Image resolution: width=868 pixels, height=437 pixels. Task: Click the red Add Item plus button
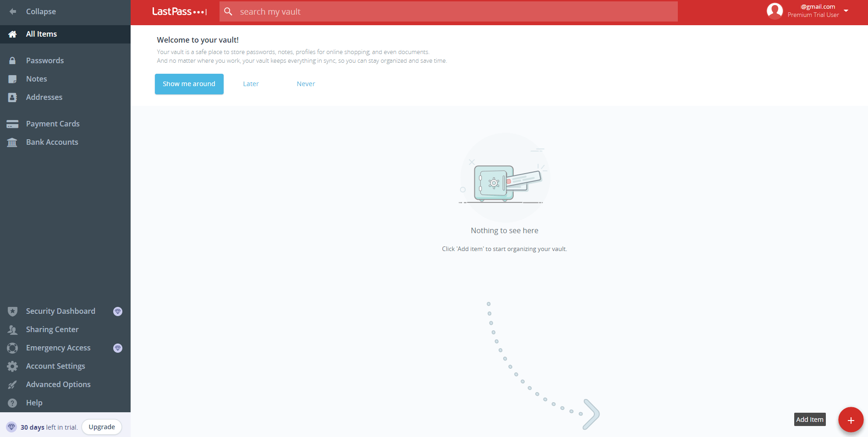point(851,420)
